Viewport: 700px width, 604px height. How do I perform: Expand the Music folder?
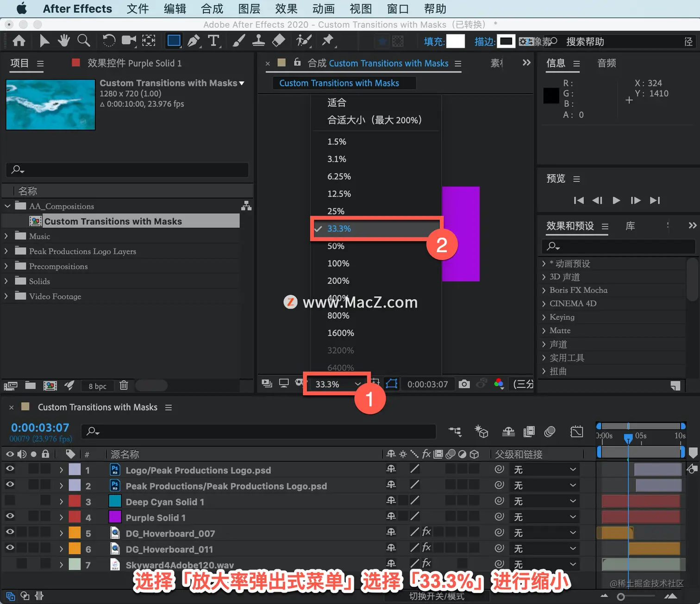[6, 236]
